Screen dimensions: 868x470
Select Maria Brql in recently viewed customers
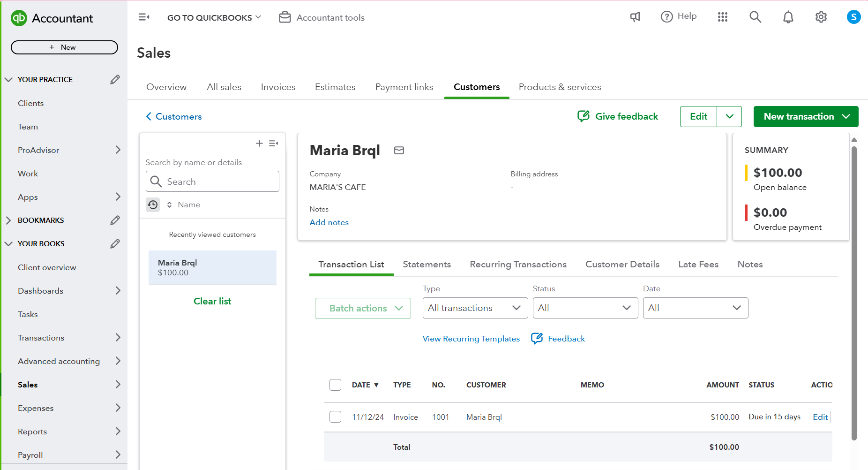click(212, 267)
